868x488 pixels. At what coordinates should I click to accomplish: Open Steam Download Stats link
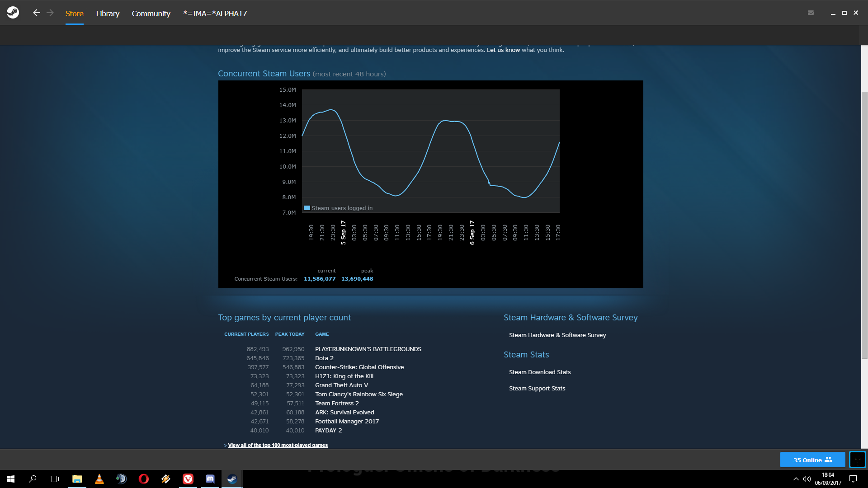(540, 372)
